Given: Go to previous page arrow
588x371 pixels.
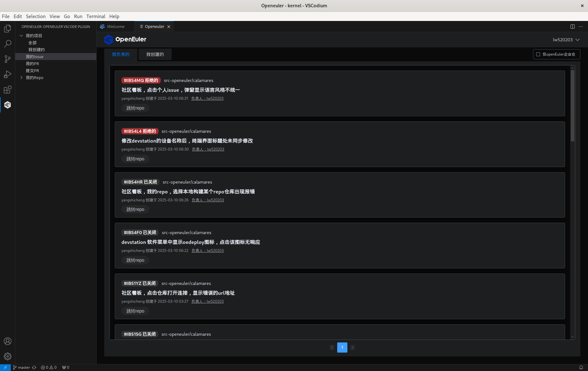Looking at the screenshot, I should click(332, 347).
